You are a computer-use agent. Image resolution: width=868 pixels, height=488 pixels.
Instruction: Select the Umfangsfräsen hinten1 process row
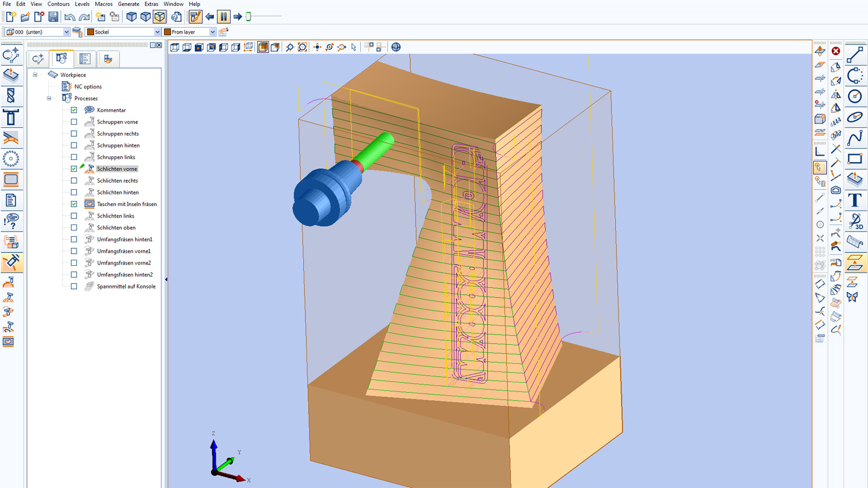point(125,239)
